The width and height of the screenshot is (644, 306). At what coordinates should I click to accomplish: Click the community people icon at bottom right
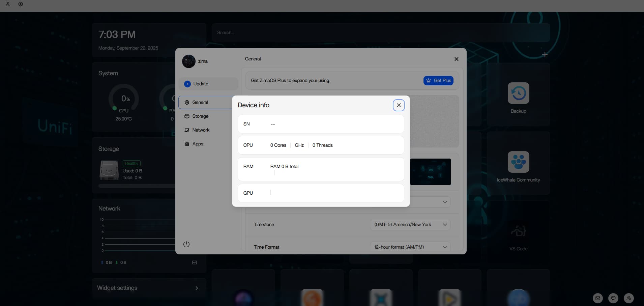(x=629, y=298)
